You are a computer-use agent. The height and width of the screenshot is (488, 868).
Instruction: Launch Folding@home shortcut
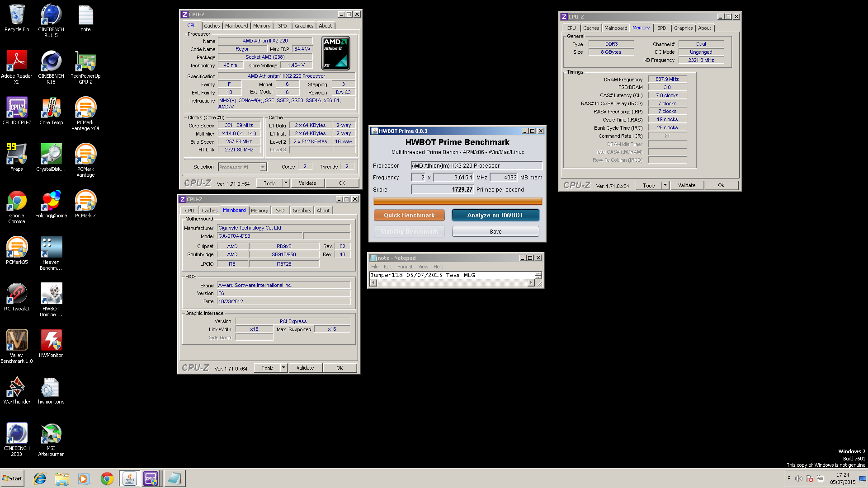click(x=51, y=204)
